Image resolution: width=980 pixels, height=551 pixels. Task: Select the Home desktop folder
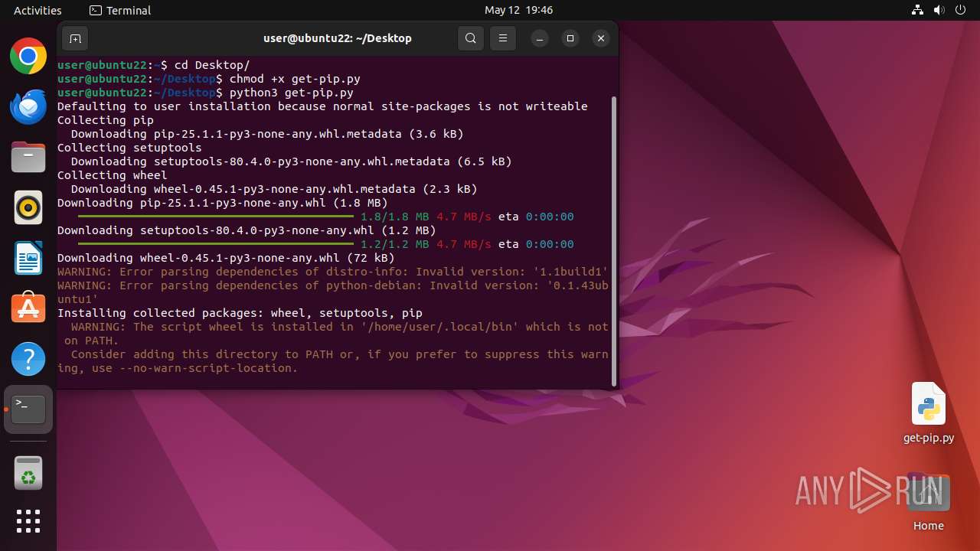[x=929, y=503]
